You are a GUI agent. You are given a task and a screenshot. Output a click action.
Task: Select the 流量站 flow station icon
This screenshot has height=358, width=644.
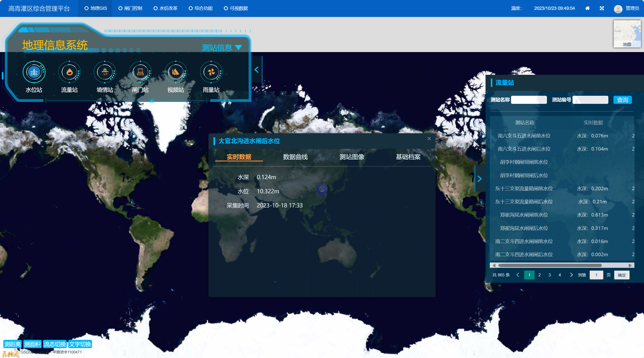(69, 72)
